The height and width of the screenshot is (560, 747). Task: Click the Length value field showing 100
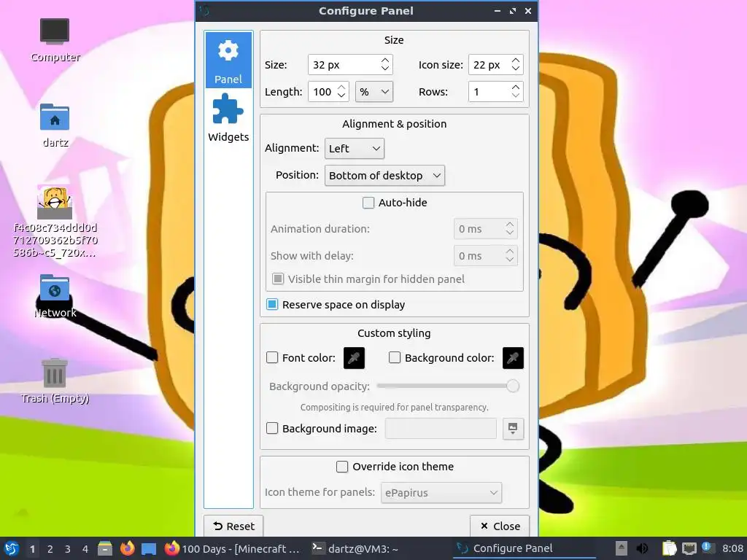pos(322,92)
